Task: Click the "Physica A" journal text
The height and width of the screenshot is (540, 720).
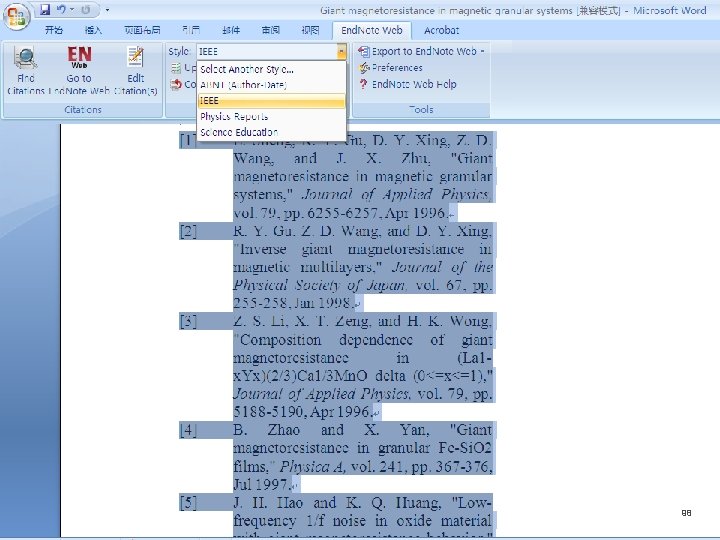Action: coord(313,467)
